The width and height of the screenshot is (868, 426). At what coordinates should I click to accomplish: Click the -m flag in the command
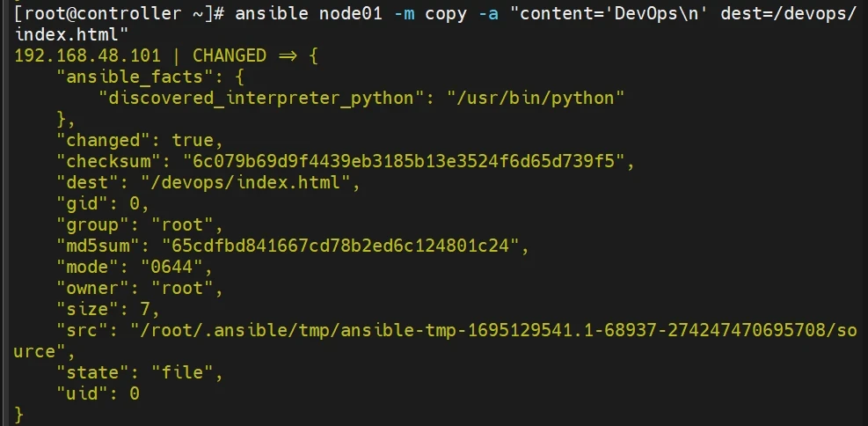pyautogui.click(x=400, y=13)
